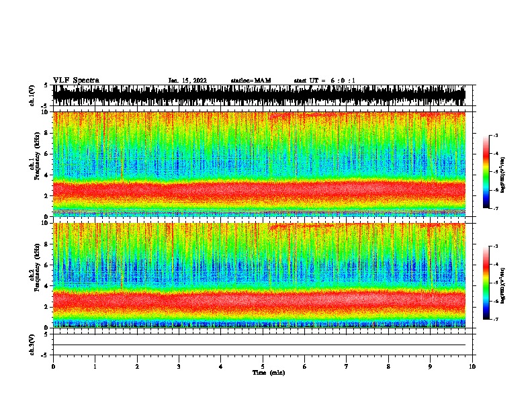Select the date label "Jan. 15, 2022"
Viewport: 532px width, 411px height.
coord(187,81)
